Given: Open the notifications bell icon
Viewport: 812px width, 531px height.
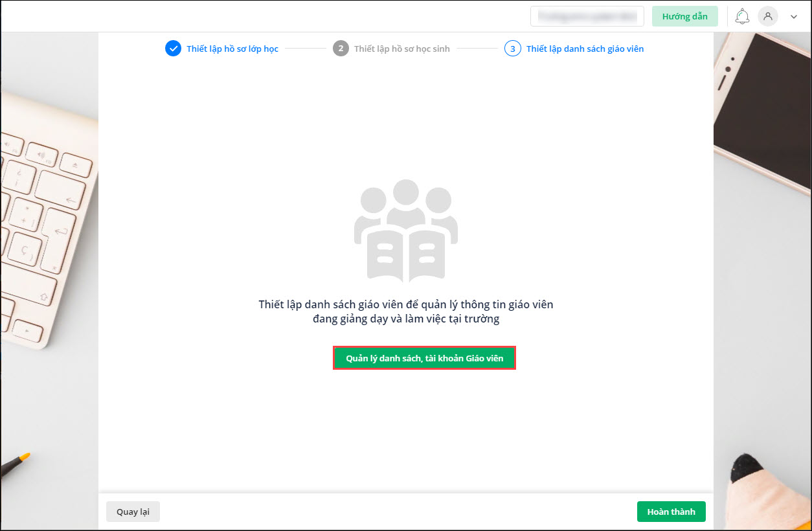Looking at the screenshot, I should (743, 17).
